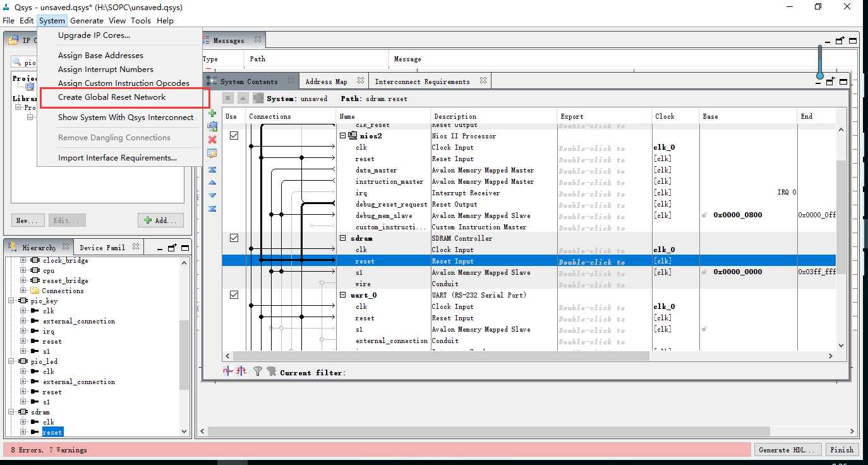Screen dimensions: 868x465
Task: Click the Add button in IP Catalog
Action: 161,220
